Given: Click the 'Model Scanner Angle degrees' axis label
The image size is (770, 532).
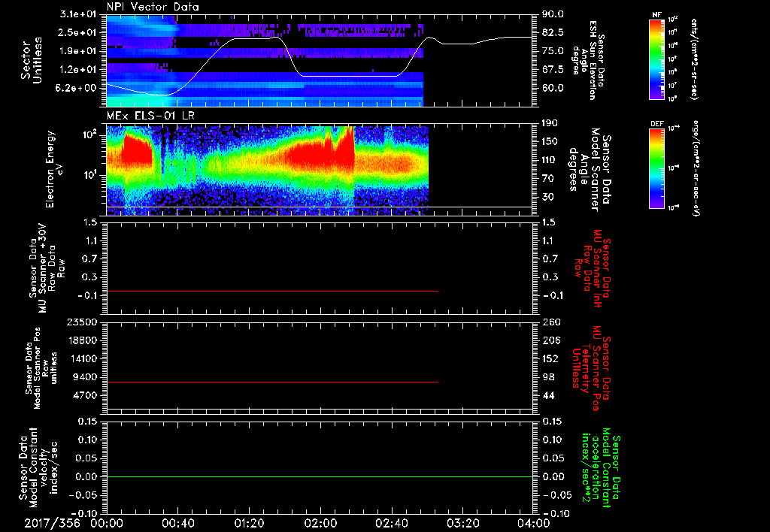Looking at the screenshot, I should pos(590,169).
